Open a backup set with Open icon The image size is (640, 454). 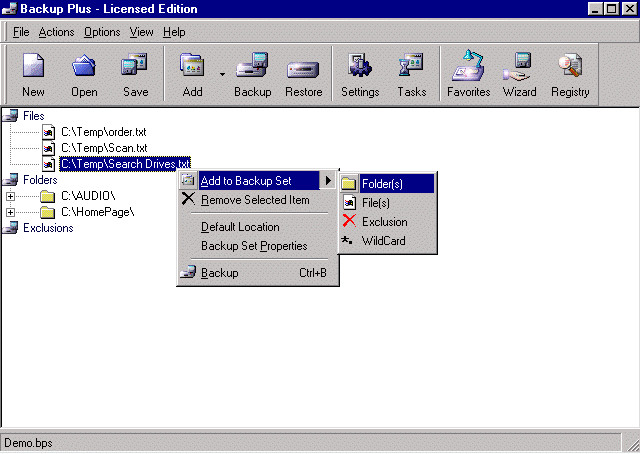pyautogui.click(x=84, y=74)
